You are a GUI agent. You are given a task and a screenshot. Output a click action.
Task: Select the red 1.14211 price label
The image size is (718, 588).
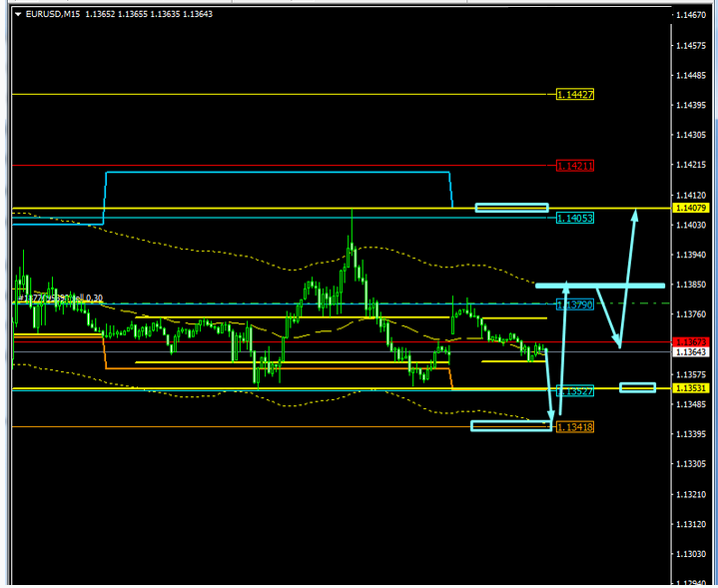(575, 165)
